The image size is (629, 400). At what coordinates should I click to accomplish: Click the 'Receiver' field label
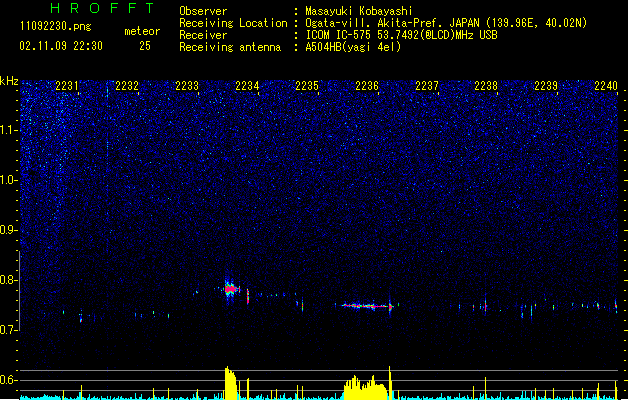click(x=203, y=35)
